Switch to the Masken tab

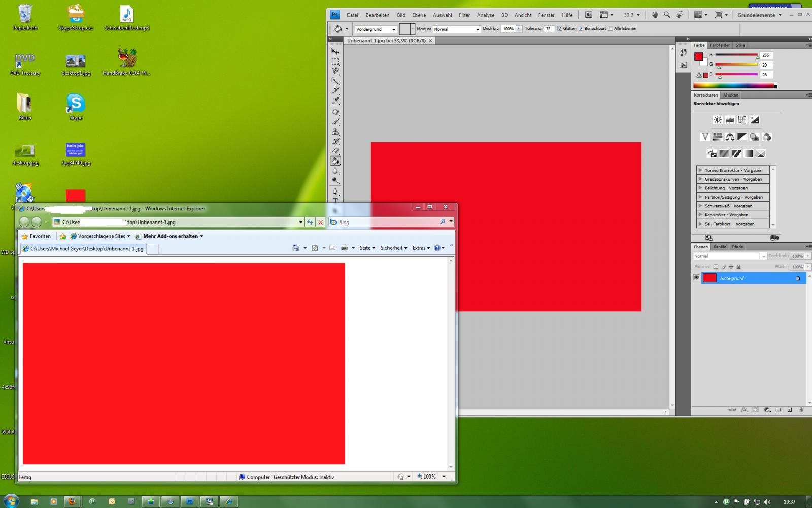tap(731, 95)
